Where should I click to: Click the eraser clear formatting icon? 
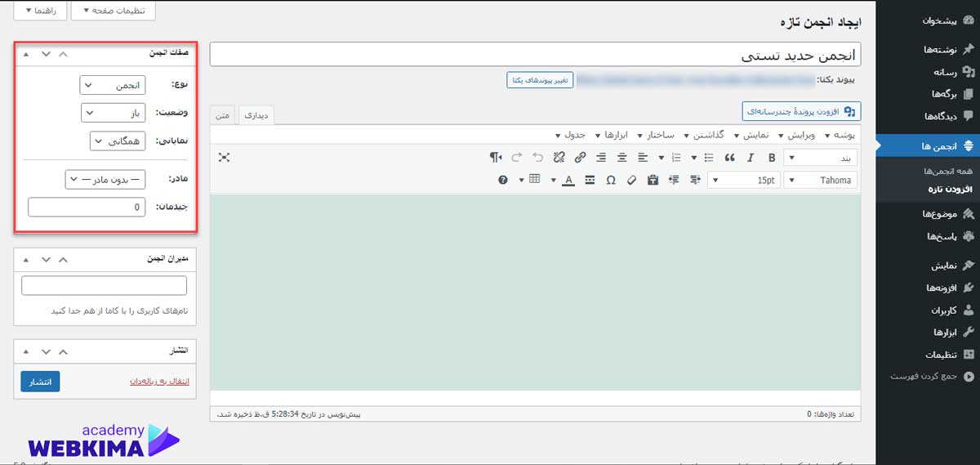(631, 180)
